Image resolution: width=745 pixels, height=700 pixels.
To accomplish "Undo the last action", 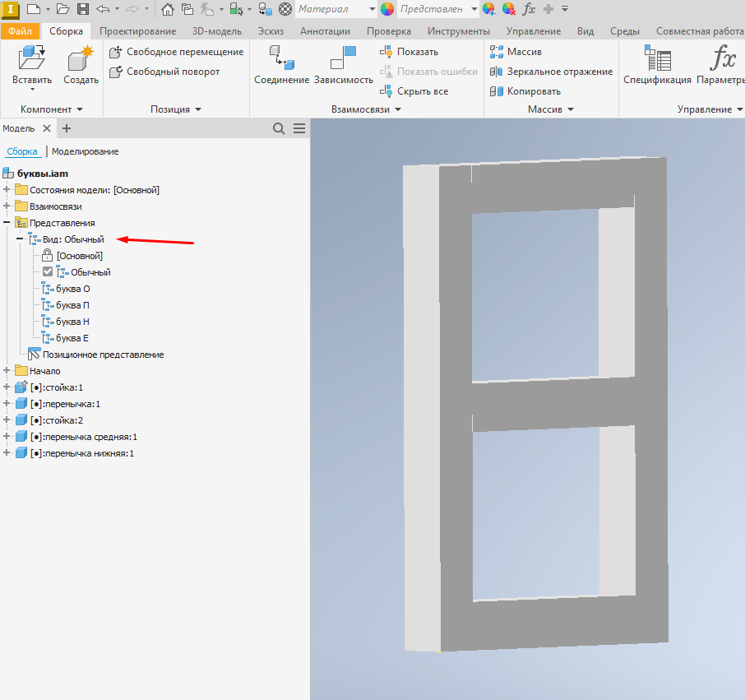I will click(103, 8).
